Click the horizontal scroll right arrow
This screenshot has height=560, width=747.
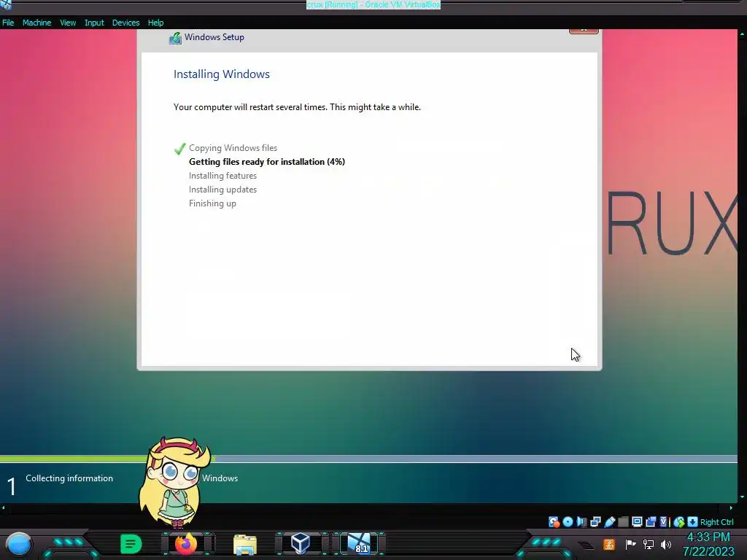click(x=731, y=507)
